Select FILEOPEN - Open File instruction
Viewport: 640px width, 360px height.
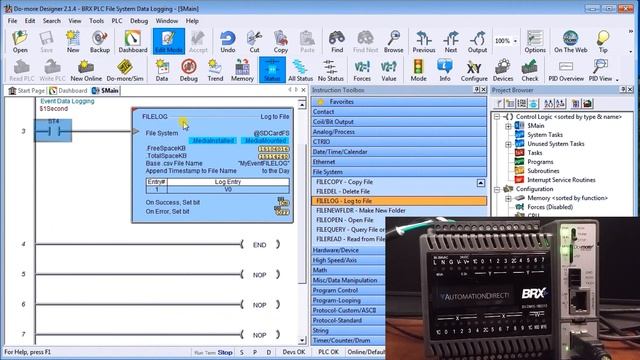coord(344,220)
